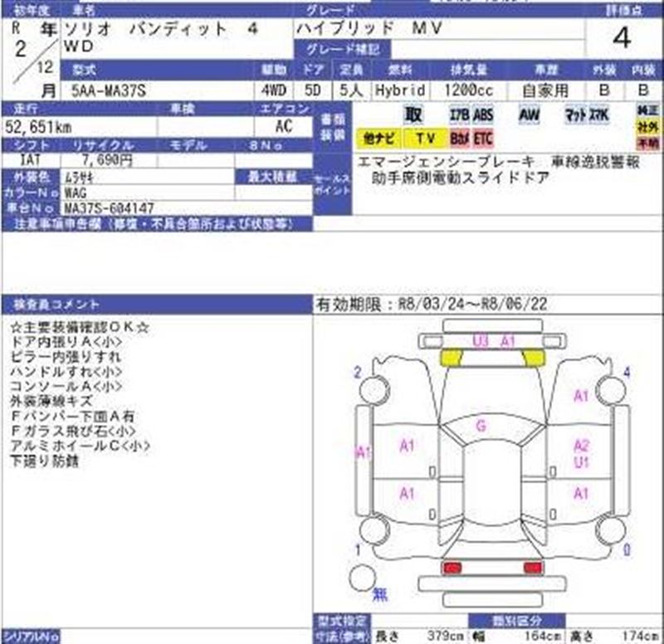Click the マット floor mat badge

coord(576,115)
